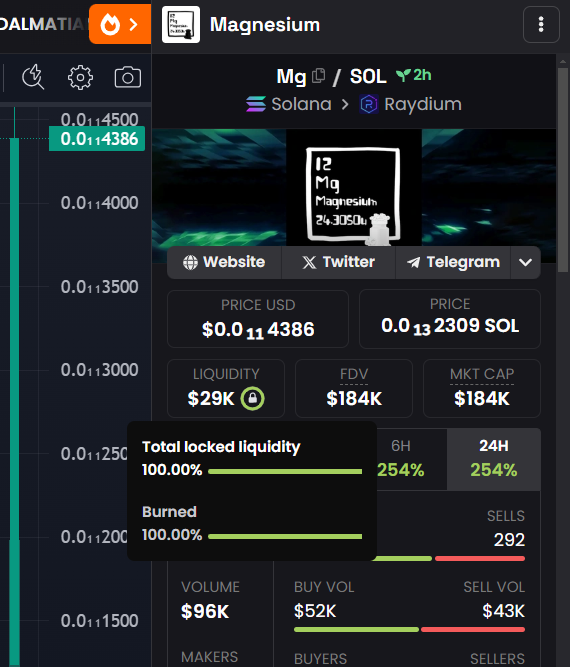
Task: Click the VOLUME $96K value
Action: 205,611
